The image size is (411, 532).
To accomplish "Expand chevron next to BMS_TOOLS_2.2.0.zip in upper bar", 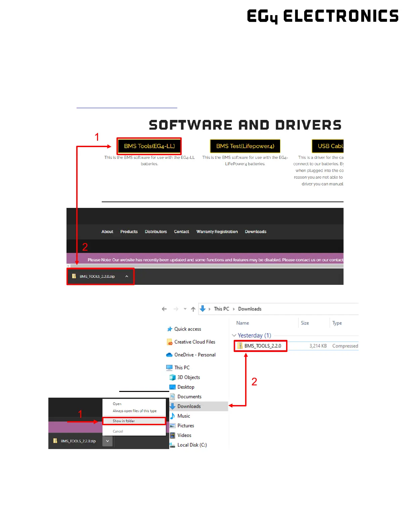I will click(x=127, y=276).
